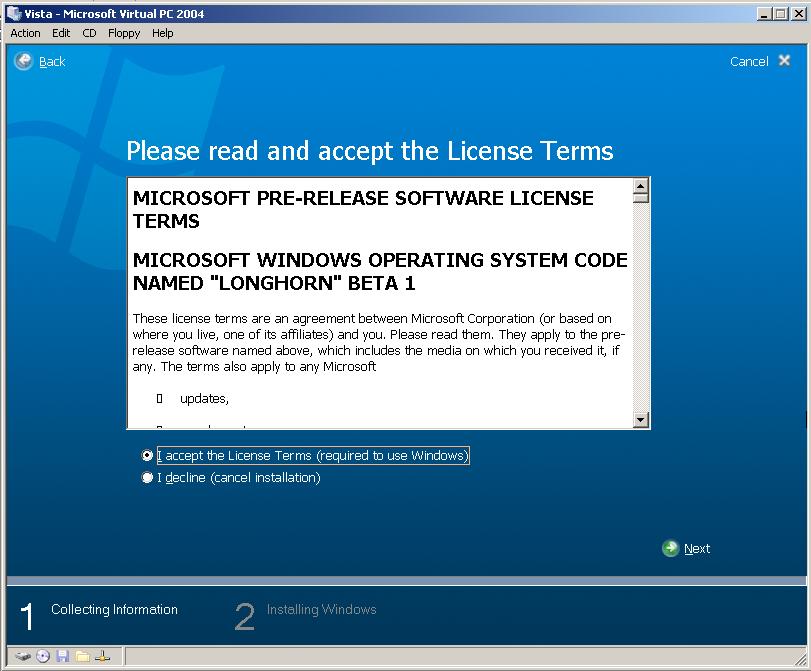Click license scrollbar up arrow
The image size is (811, 671).
click(641, 185)
